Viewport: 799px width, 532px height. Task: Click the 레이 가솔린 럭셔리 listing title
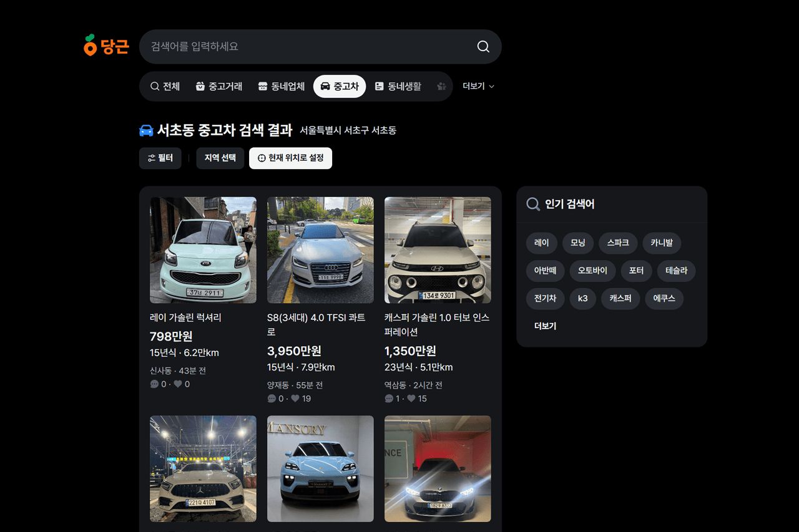185,317
